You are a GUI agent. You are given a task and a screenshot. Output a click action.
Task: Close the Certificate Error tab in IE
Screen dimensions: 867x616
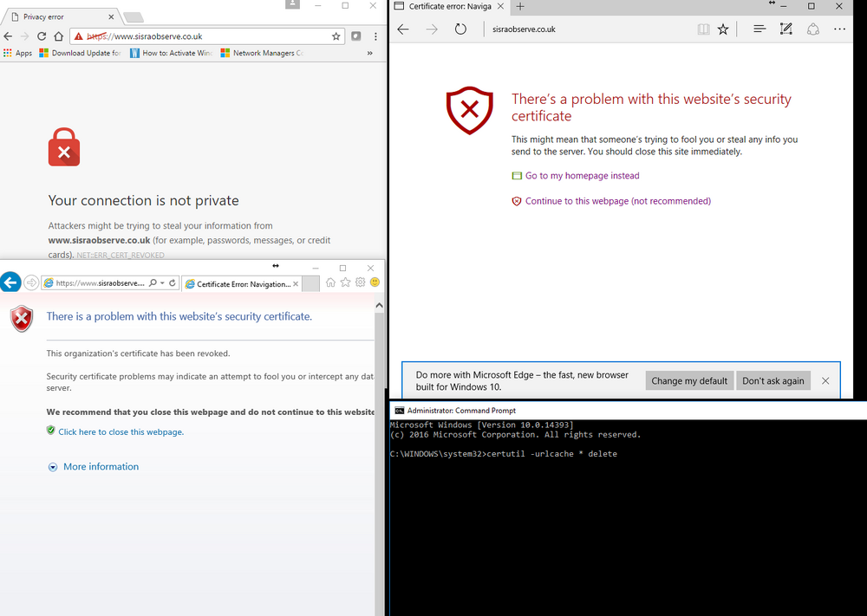(296, 284)
